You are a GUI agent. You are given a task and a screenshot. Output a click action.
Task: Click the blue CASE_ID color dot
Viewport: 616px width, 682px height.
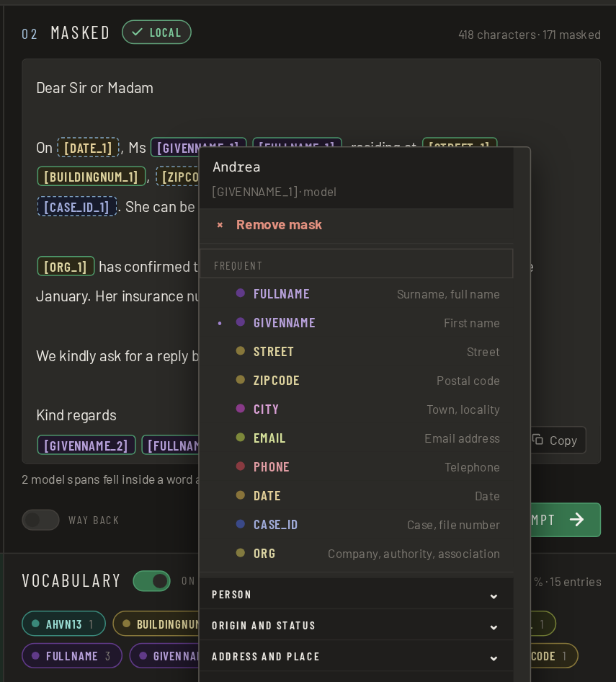(x=241, y=523)
